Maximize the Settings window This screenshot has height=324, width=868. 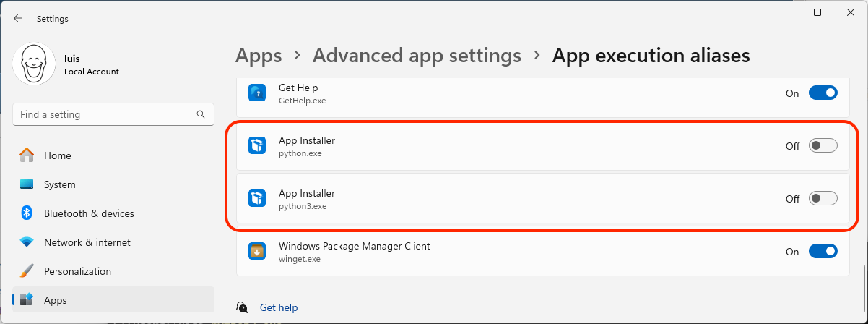point(817,12)
